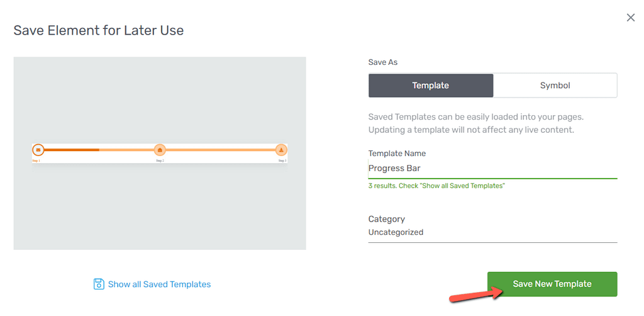Click the dark orange filled progress segment

(x=72, y=150)
